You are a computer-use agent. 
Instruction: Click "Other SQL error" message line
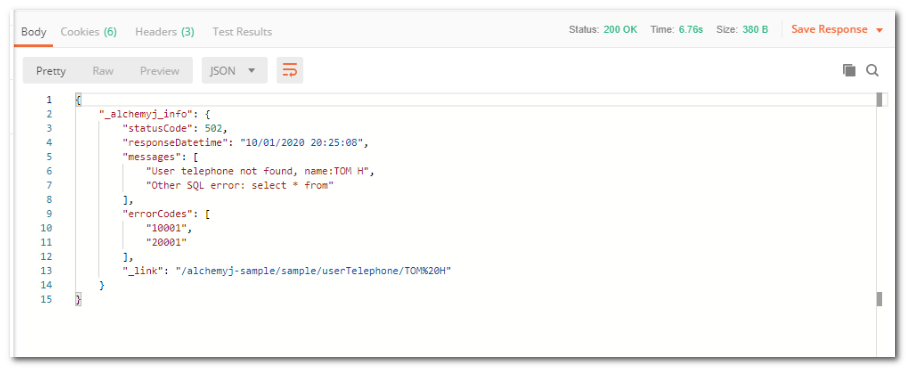point(241,185)
